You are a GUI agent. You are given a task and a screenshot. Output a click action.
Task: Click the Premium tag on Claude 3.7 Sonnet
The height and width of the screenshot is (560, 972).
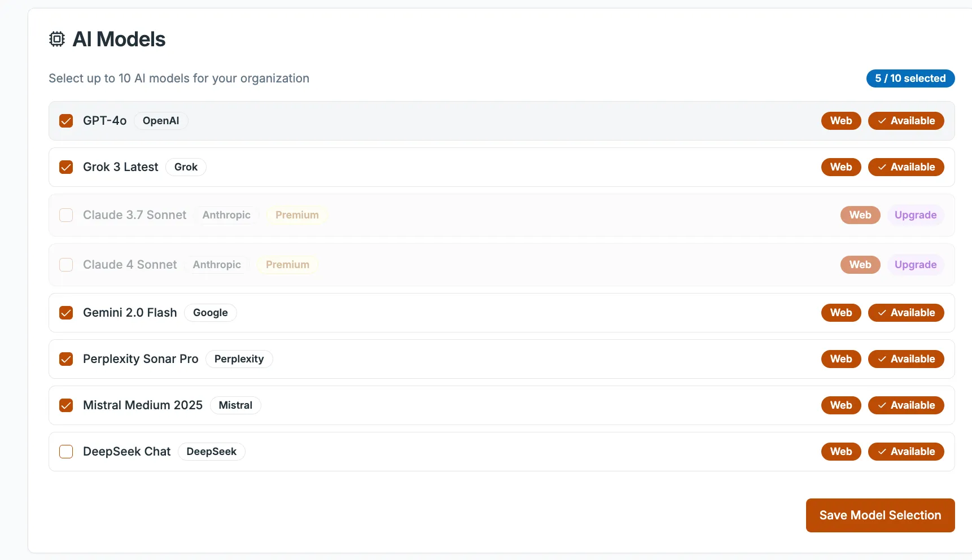coord(297,215)
